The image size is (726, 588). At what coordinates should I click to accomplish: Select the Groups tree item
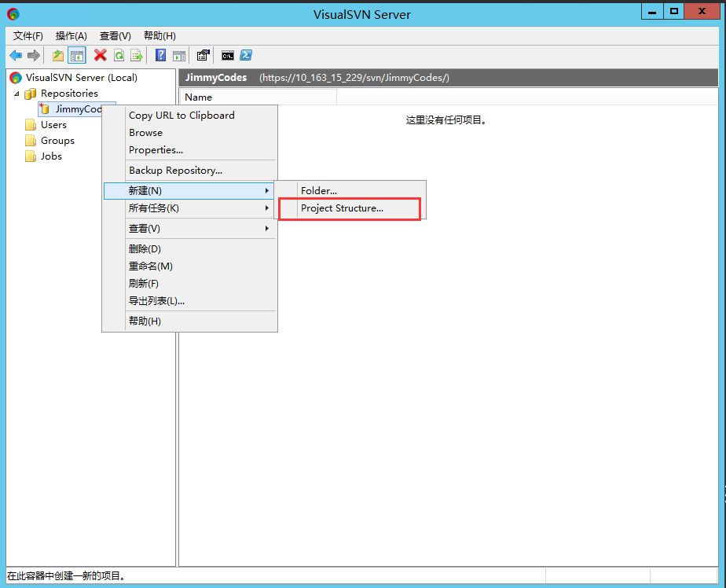(57, 141)
